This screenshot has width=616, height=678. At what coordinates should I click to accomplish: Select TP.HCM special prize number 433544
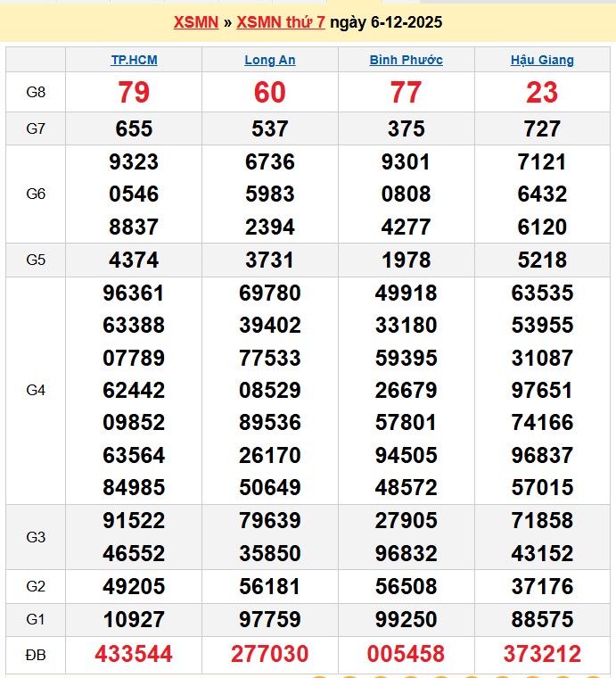pos(134,654)
